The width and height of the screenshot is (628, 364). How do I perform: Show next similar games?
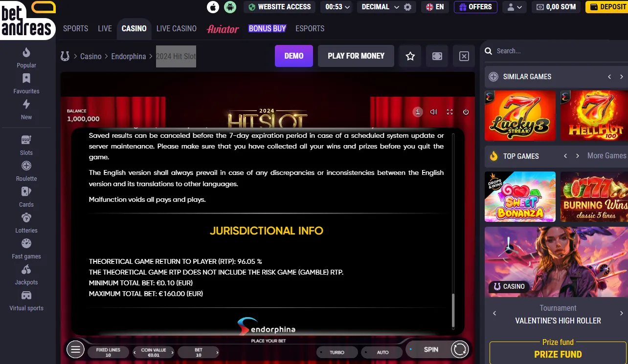click(x=622, y=77)
